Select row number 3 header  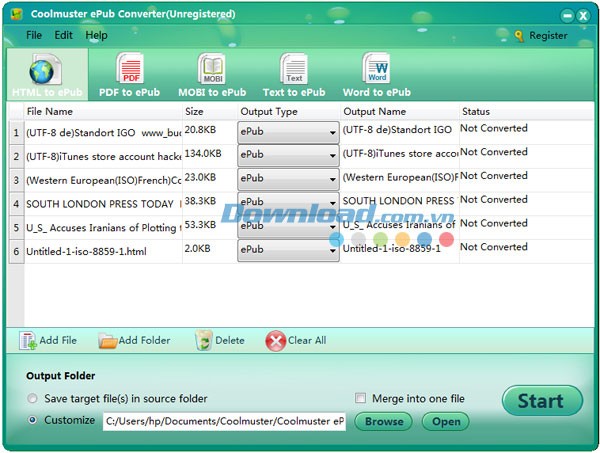[16, 180]
